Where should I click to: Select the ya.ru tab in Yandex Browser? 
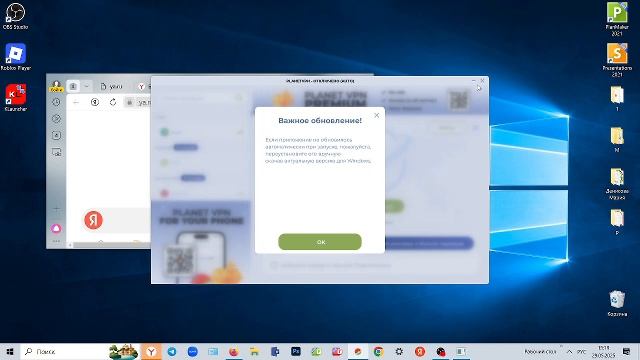point(112,87)
